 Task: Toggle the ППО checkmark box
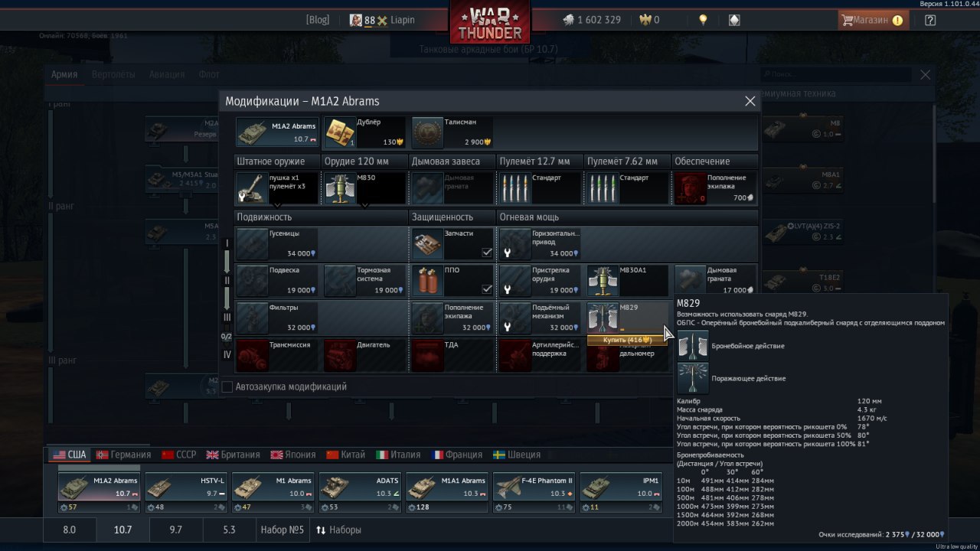click(x=487, y=289)
